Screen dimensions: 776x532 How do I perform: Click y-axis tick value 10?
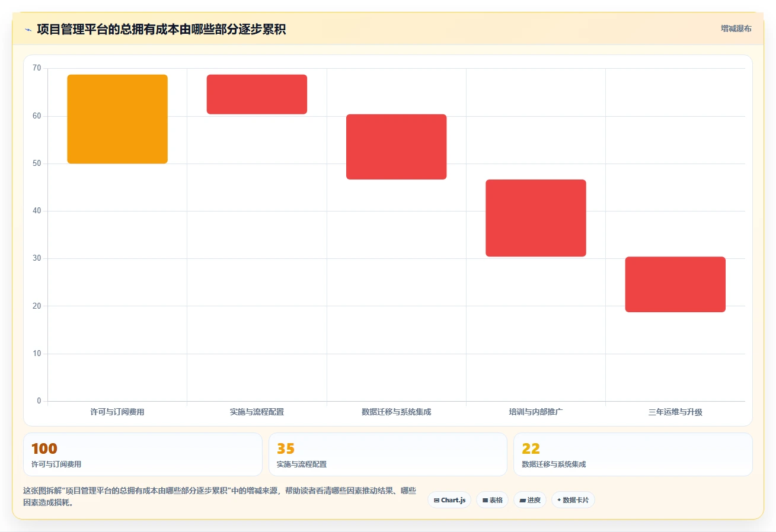[x=37, y=354]
